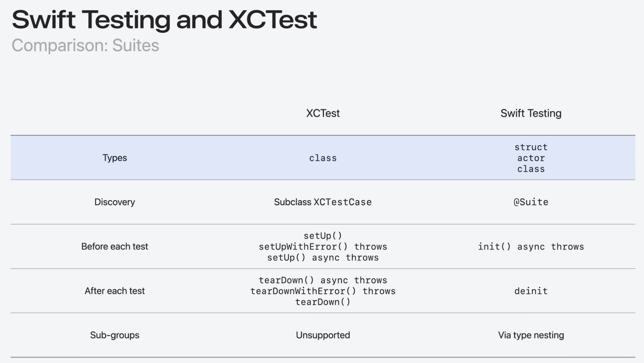Click the Via type nesting cell

tap(531, 335)
